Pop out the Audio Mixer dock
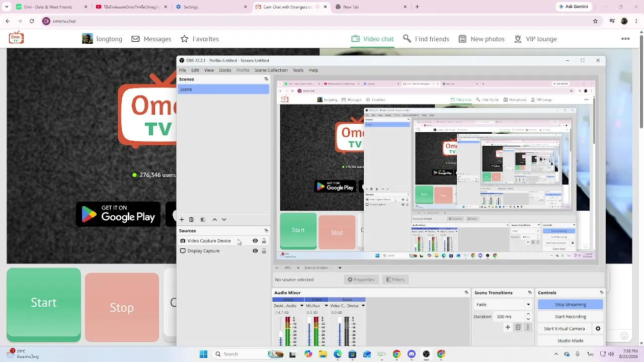644x362 pixels. (x=466, y=293)
